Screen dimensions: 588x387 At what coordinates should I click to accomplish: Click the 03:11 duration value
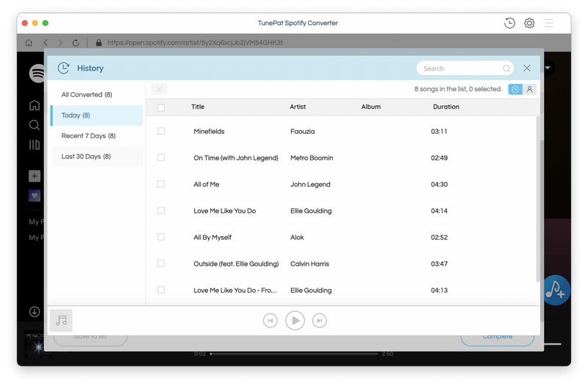pos(439,132)
